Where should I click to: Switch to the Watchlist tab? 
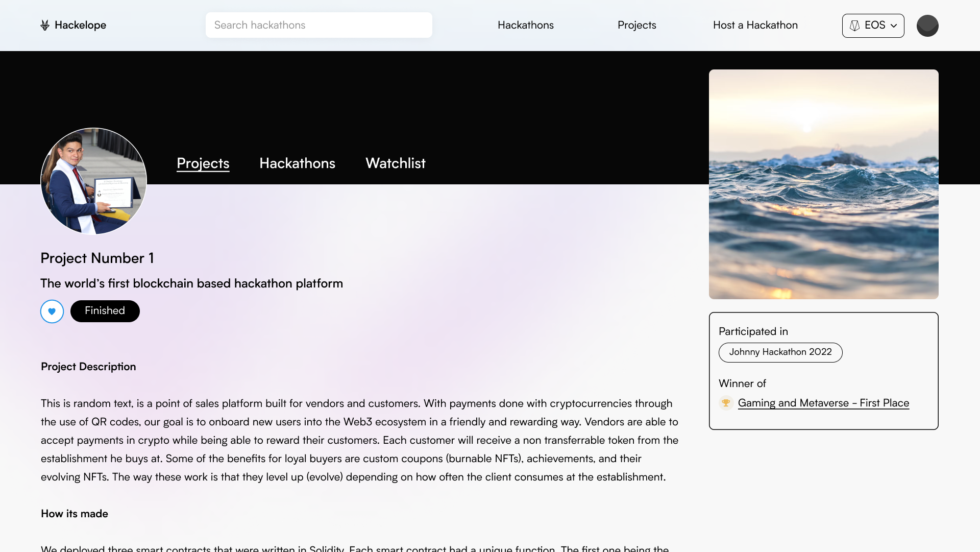pyautogui.click(x=395, y=163)
